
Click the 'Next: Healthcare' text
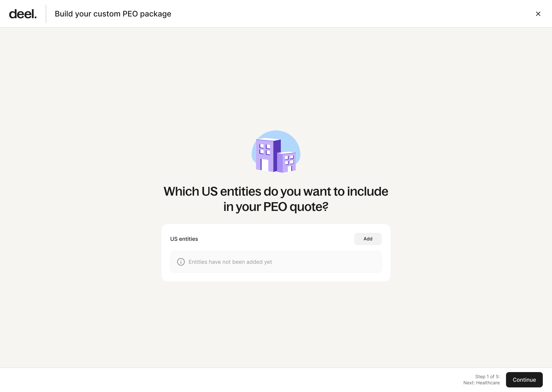point(481,383)
